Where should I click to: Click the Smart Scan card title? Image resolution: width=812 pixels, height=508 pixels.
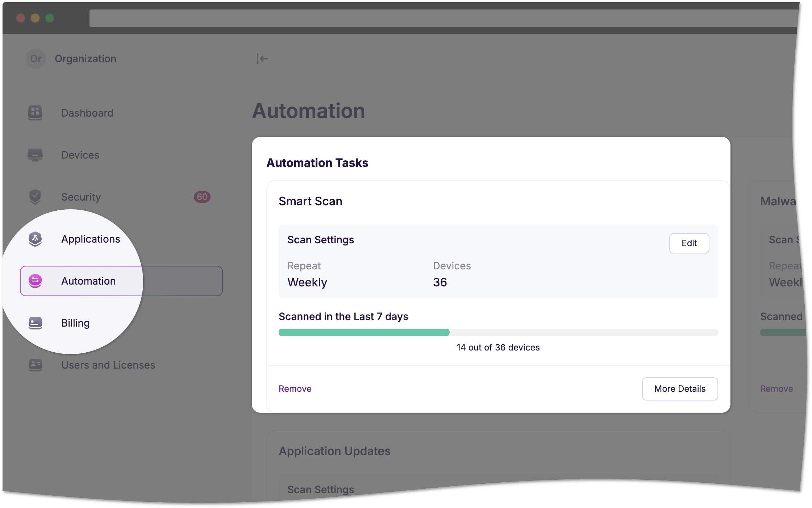tap(311, 201)
